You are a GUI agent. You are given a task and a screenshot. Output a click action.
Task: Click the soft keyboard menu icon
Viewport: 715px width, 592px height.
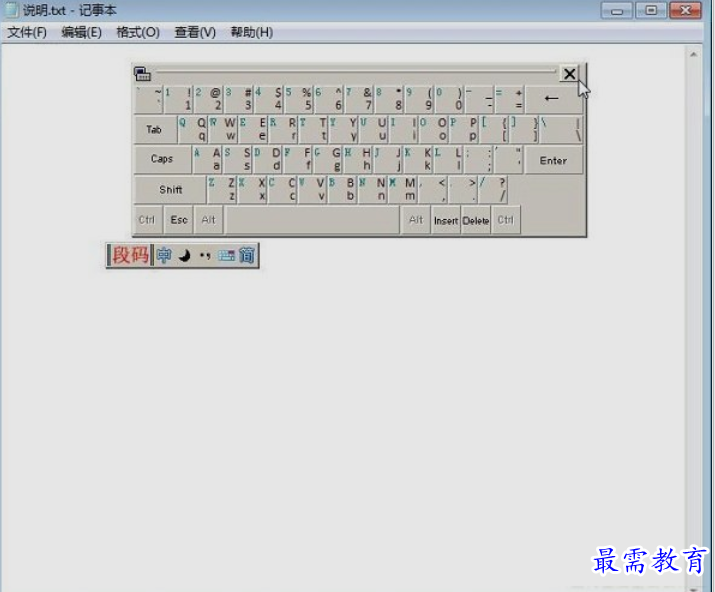[142, 74]
